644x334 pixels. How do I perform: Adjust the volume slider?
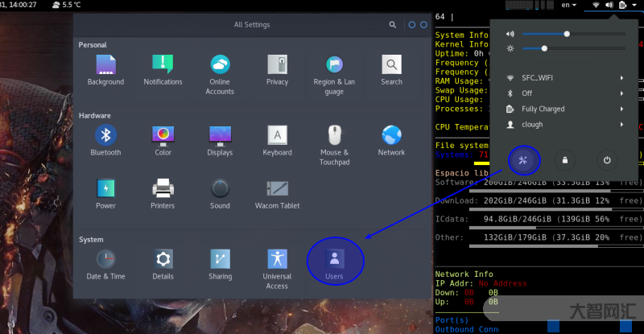tap(568, 34)
